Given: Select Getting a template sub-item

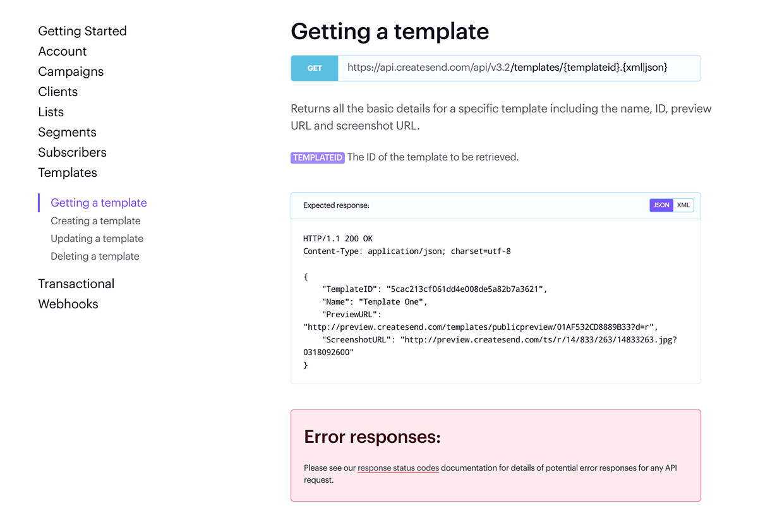Looking at the screenshot, I should 99,203.
